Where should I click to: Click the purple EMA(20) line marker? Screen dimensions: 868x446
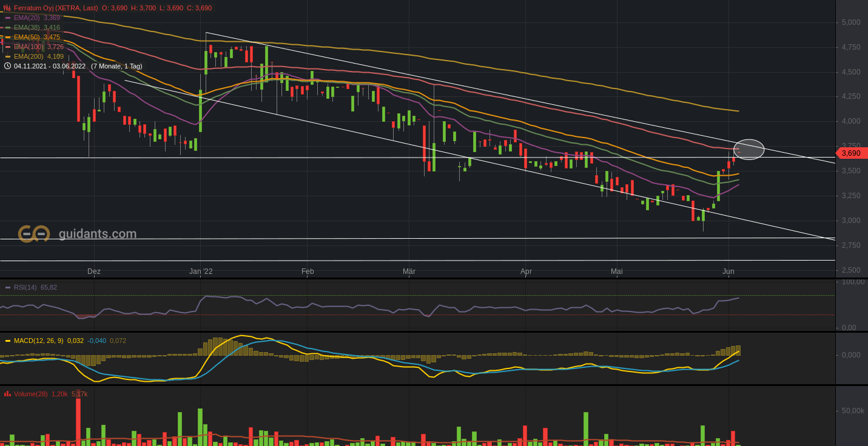click(x=8, y=18)
